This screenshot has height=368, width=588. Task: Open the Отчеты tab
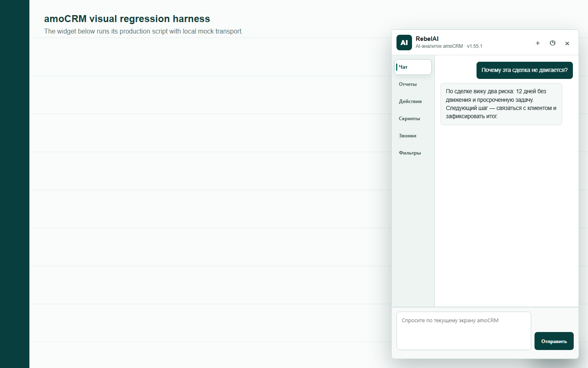coord(413,84)
